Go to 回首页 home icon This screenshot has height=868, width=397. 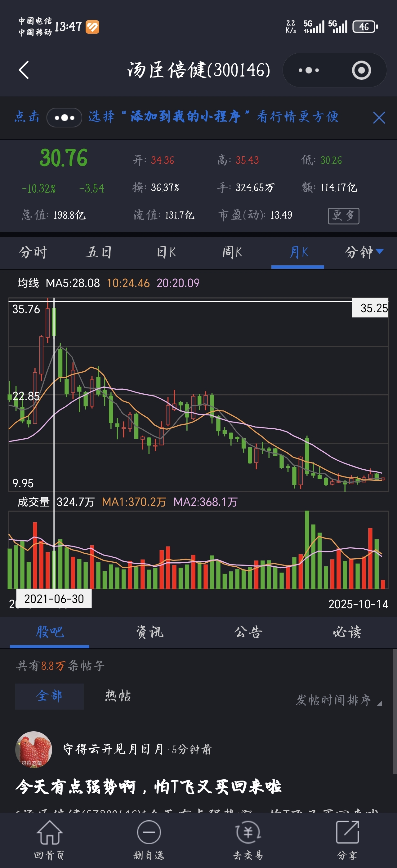click(x=50, y=840)
